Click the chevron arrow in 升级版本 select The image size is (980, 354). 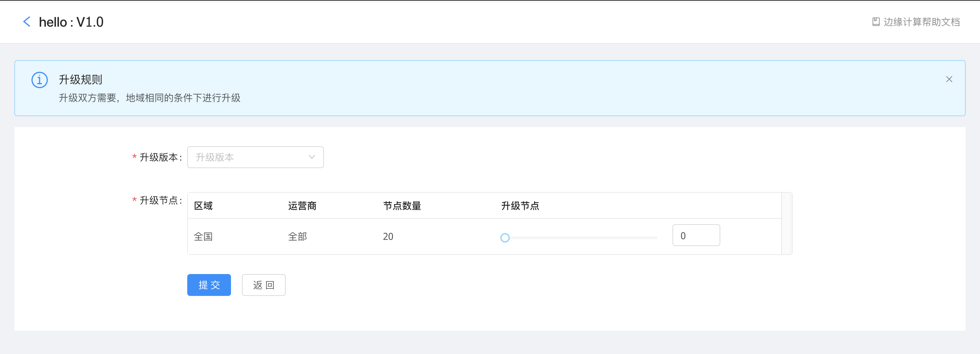(312, 157)
